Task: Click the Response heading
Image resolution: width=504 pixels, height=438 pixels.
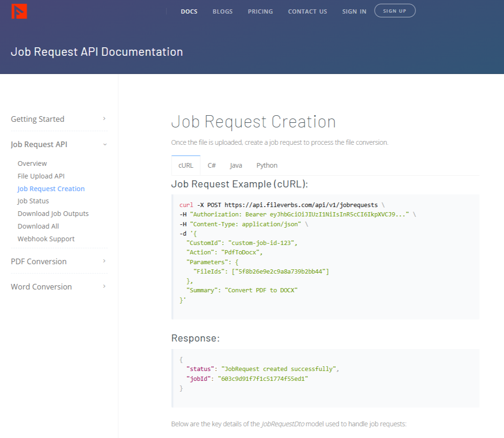Action: (x=196, y=338)
